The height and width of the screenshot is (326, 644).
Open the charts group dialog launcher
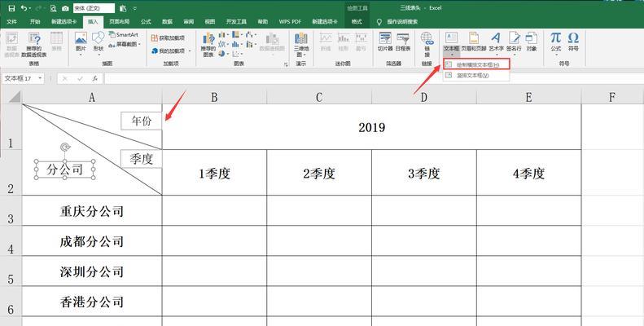click(x=286, y=64)
